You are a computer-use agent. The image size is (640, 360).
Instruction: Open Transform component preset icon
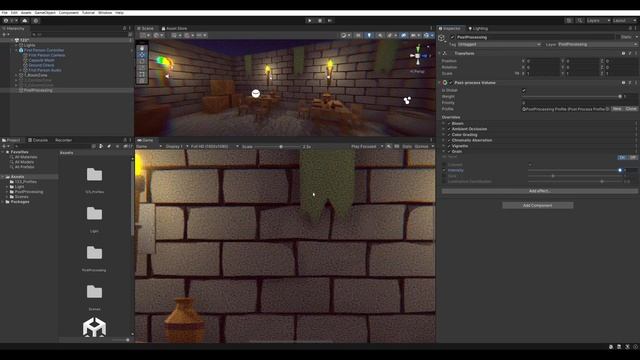click(x=629, y=53)
